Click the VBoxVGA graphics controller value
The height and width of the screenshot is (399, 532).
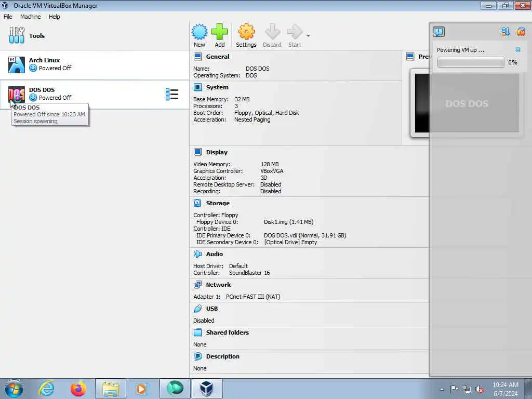[x=272, y=171]
